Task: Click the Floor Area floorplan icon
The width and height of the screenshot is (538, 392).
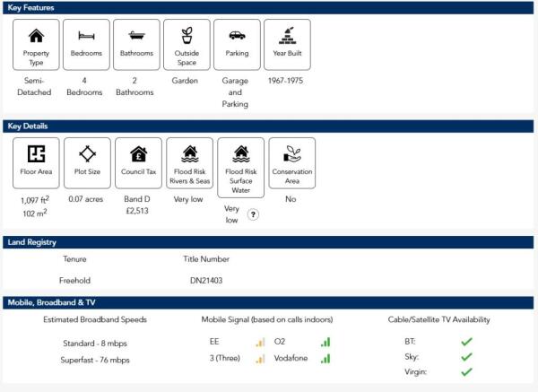Action: tap(36, 153)
